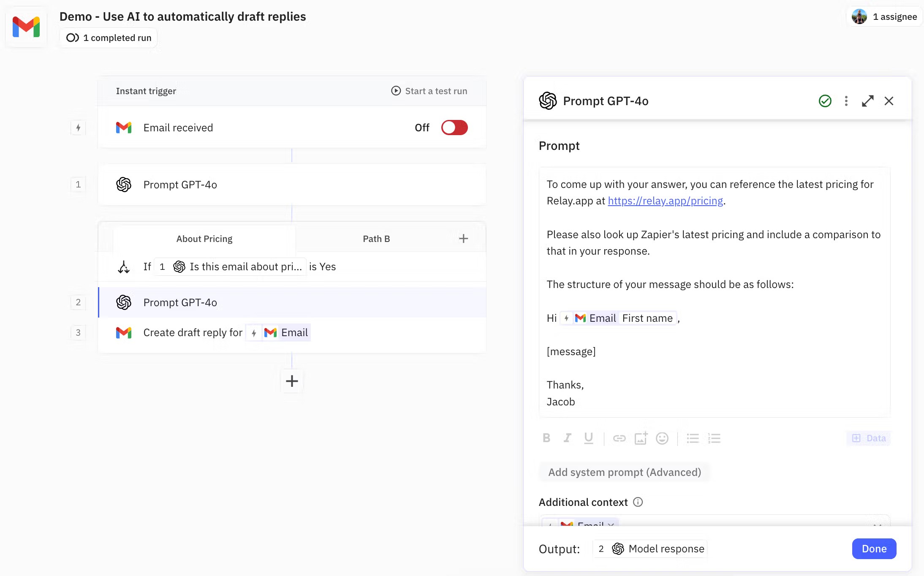
Task: Toggle underline formatting
Action: pyautogui.click(x=588, y=438)
